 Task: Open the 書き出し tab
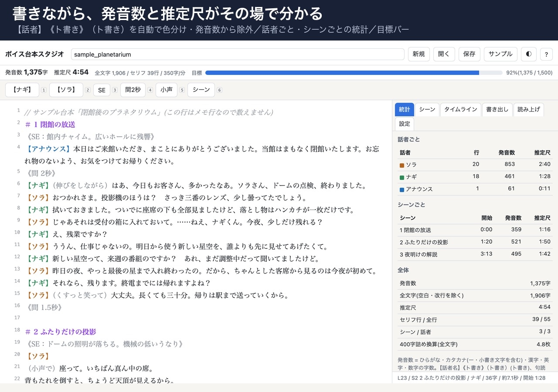pyautogui.click(x=497, y=110)
